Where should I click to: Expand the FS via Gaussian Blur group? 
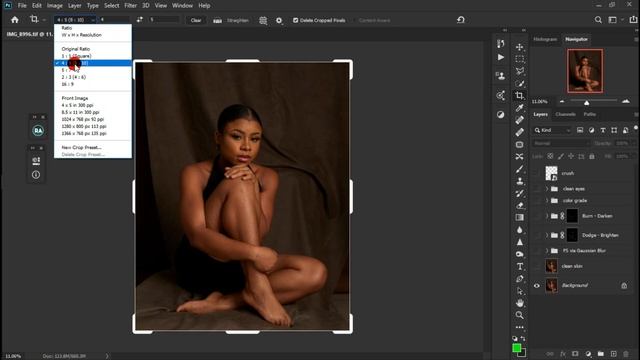pos(547,251)
